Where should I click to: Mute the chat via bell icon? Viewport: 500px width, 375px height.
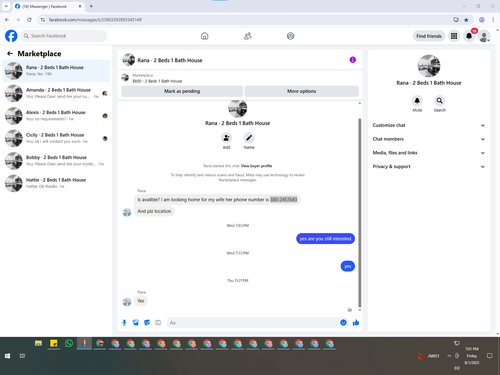pyautogui.click(x=417, y=100)
